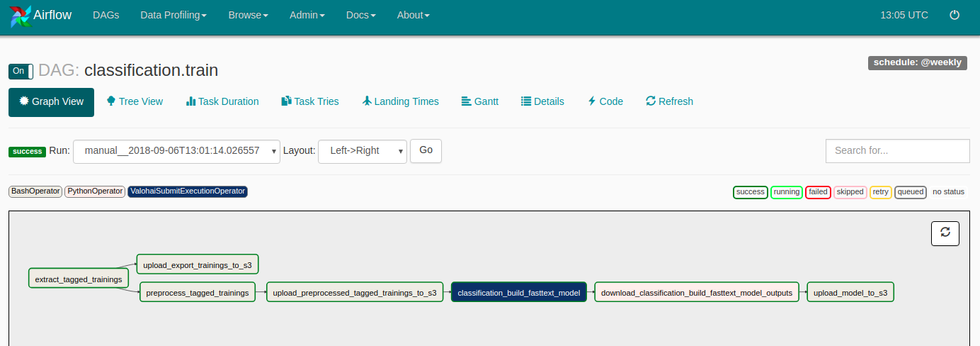Image resolution: width=980 pixels, height=346 pixels.
Task: Open Landing Times view
Action: pos(400,101)
